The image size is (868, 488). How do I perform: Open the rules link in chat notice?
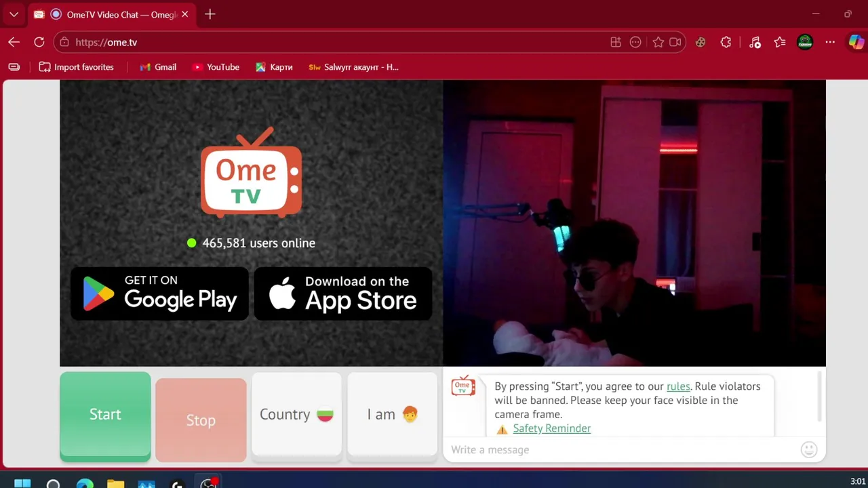678,386
